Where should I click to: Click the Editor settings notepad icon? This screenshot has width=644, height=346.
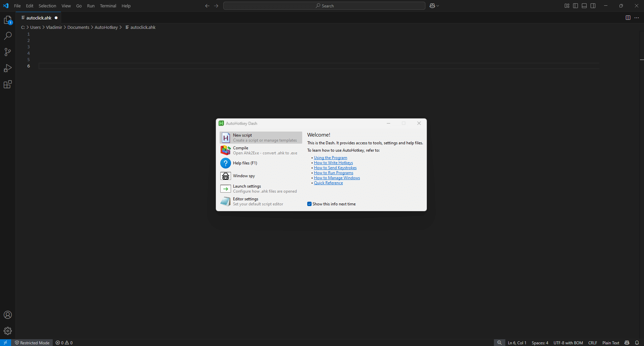coord(226,201)
